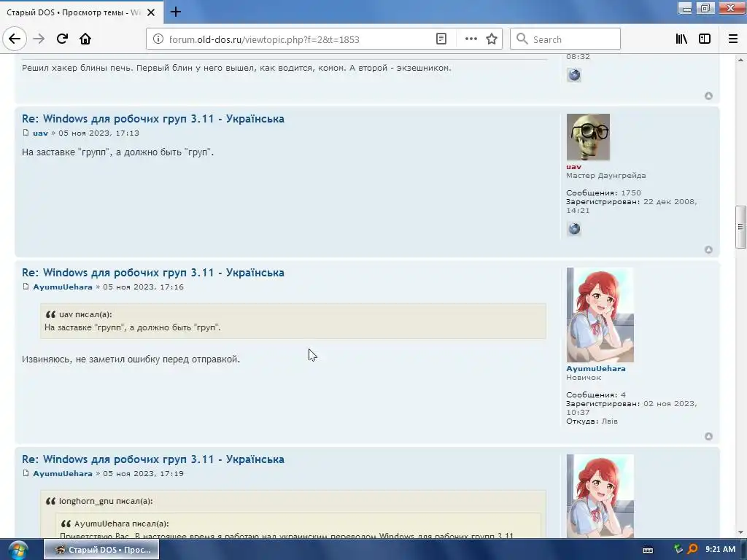
Task: Click the 'uav писал(а):' quote header
Action: point(85,314)
